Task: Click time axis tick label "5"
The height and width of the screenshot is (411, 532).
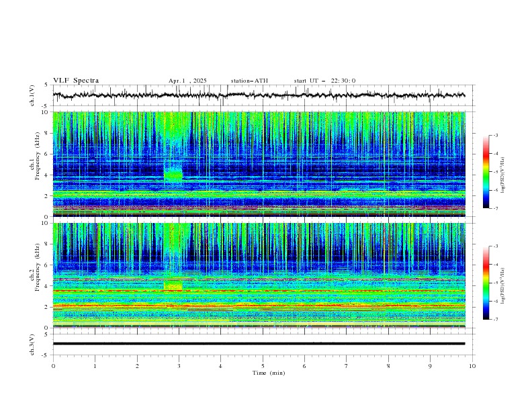Action: [263, 366]
